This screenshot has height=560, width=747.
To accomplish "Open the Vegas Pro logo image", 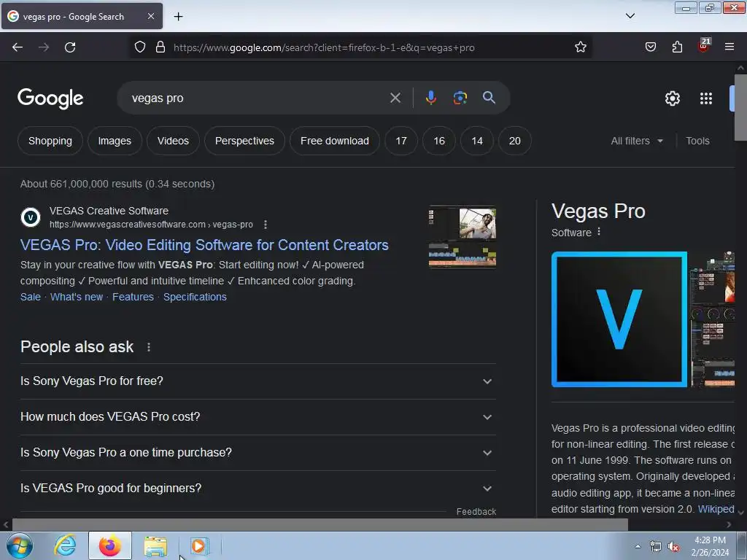I will coord(619,319).
